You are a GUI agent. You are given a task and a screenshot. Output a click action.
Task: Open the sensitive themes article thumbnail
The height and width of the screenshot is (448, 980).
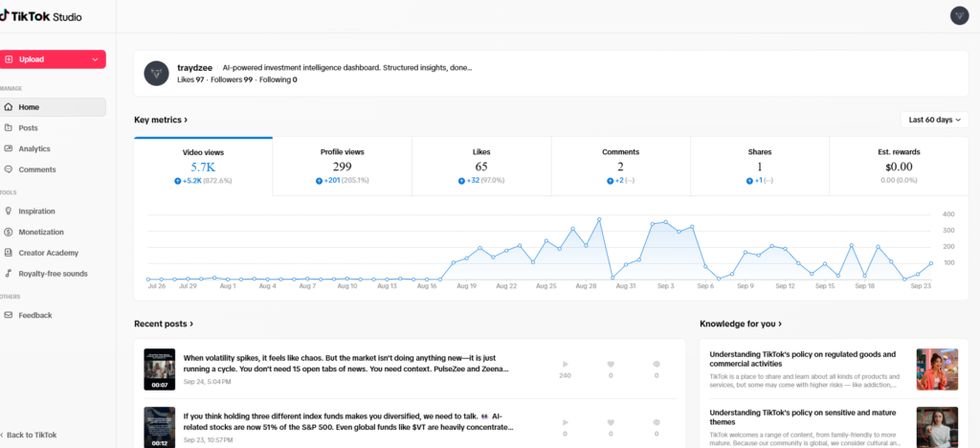tap(937, 427)
